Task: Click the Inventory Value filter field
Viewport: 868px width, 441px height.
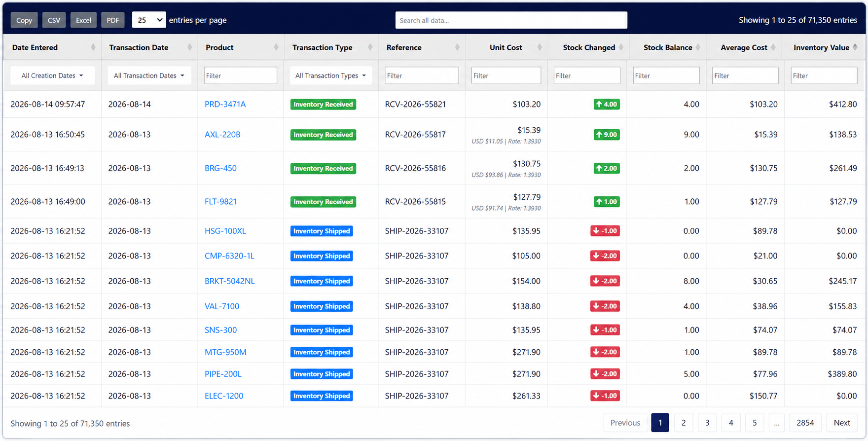Action: click(x=824, y=75)
